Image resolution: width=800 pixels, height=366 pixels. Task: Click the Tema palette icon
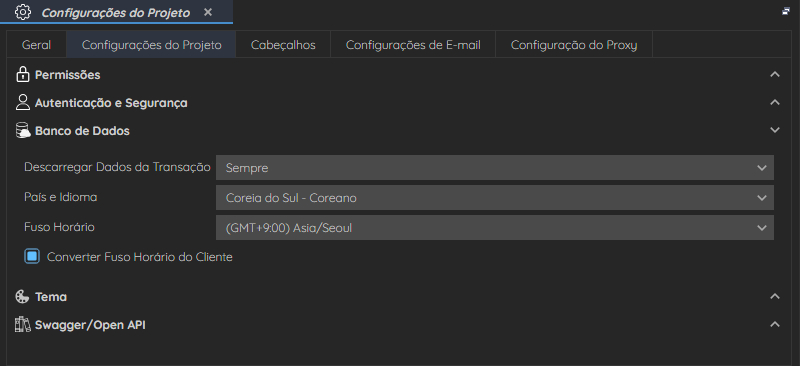[x=22, y=297]
